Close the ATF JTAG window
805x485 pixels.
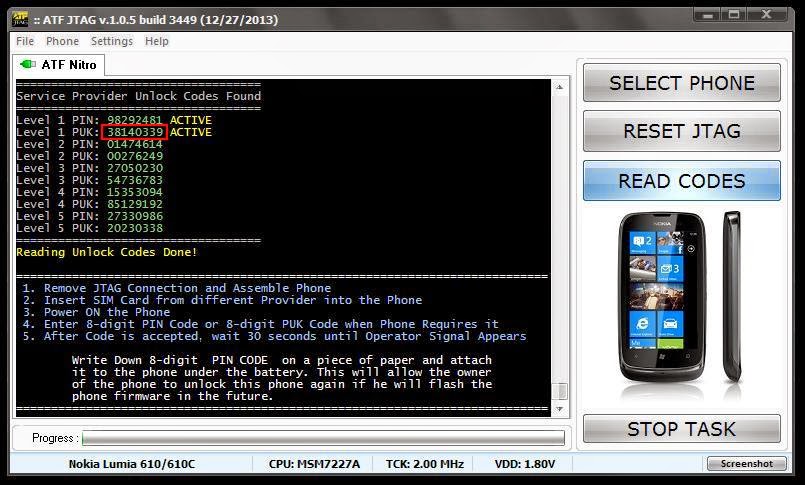pos(767,15)
